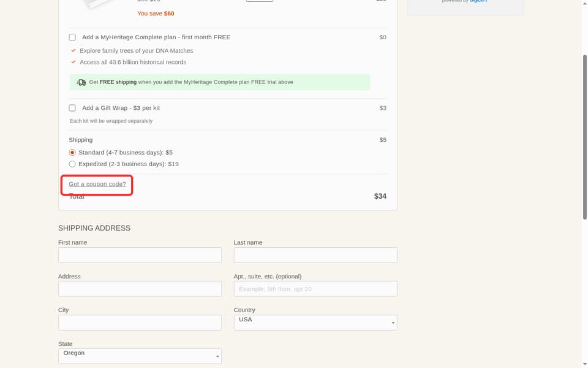Image resolution: width=588 pixels, height=368 pixels.
Task: Click 'Access all 40.6 billion historical records'
Action: (x=133, y=62)
